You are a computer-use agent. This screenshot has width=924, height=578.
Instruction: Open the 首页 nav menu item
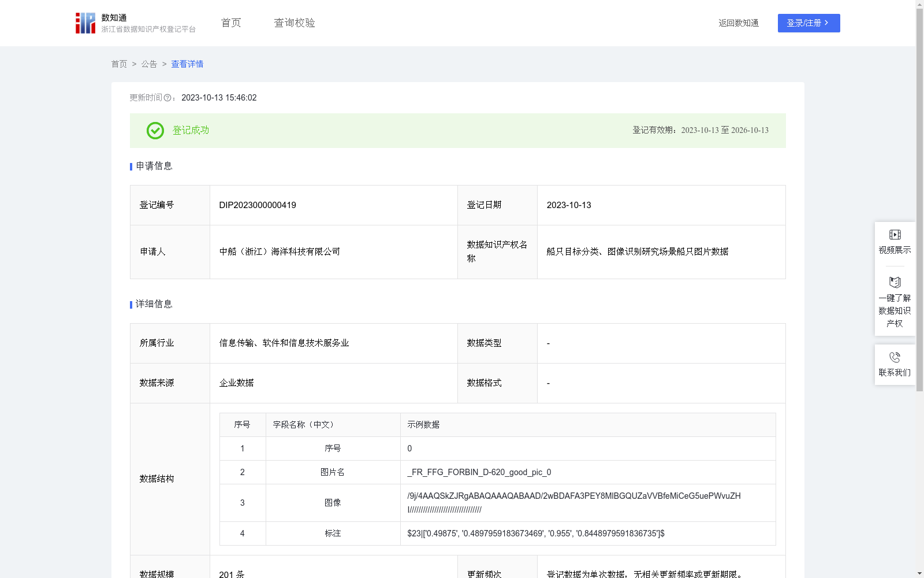231,23
